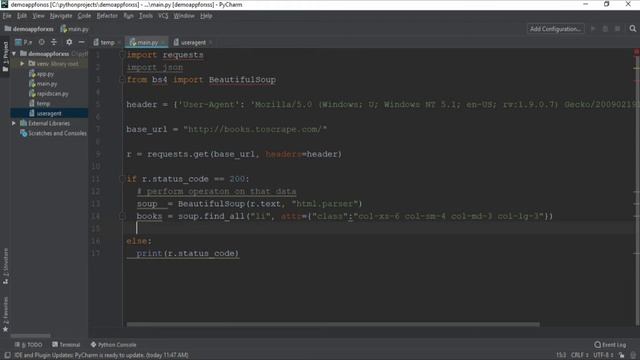Click line number 17 in gutter
The height and width of the screenshot is (360, 640).
click(x=96, y=253)
